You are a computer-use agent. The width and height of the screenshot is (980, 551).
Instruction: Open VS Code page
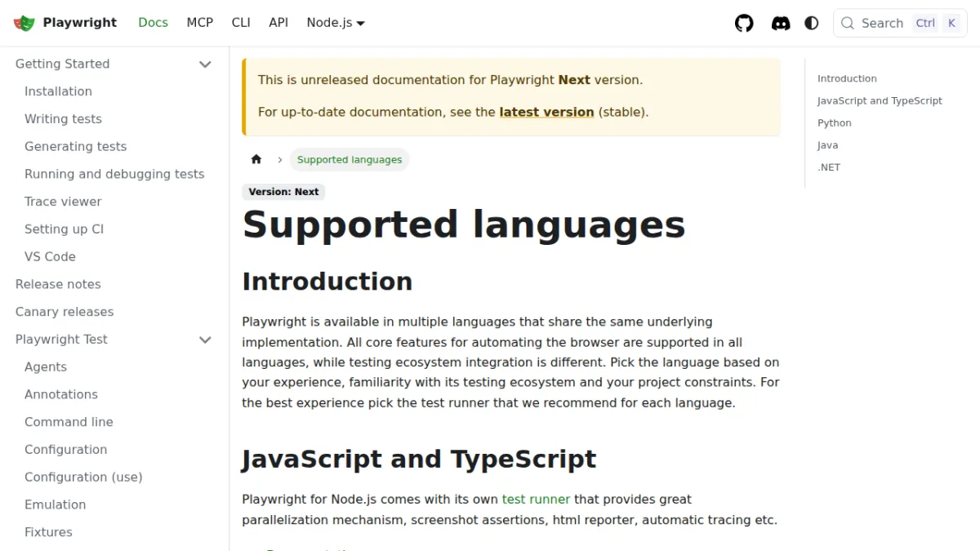point(50,256)
